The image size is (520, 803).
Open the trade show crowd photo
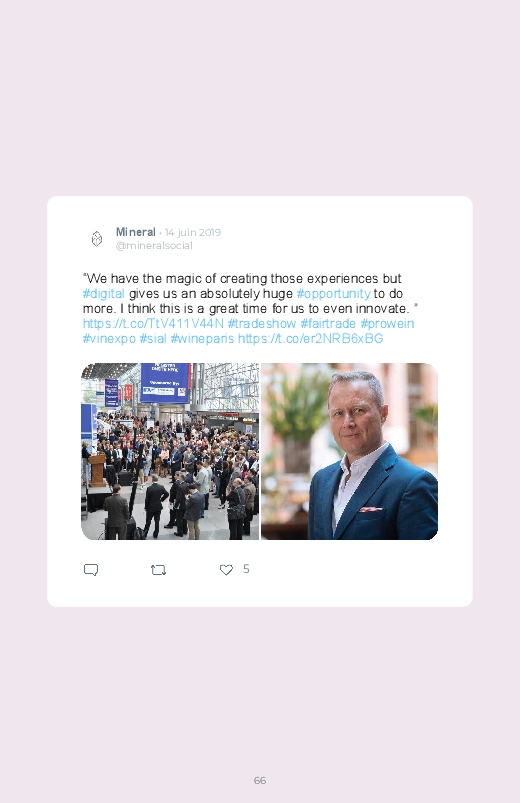tap(170, 451)
